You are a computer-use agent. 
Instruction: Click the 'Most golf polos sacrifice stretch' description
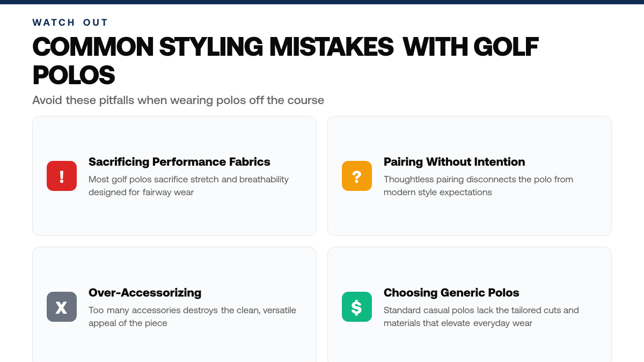coord(188,186)
